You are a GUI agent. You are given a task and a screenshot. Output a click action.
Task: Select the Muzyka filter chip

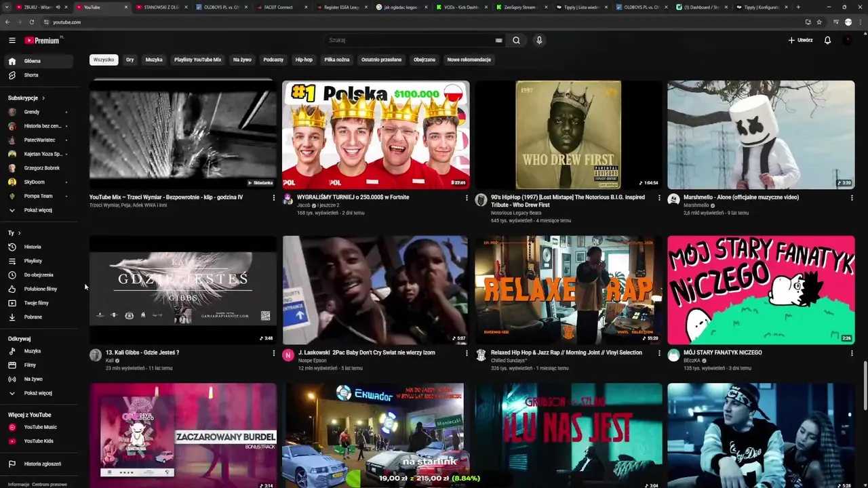154,60
